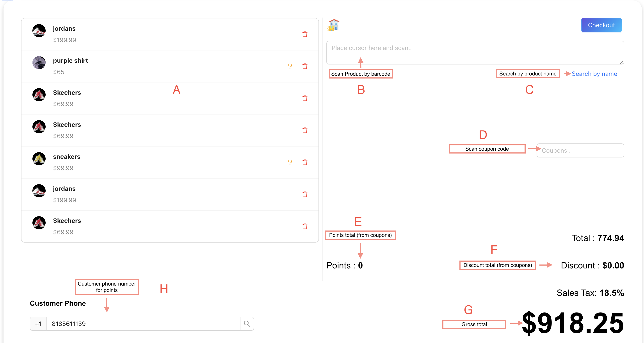Delete the second jordans item
This screenshot has width=644, height=343.
coord(305,194)
